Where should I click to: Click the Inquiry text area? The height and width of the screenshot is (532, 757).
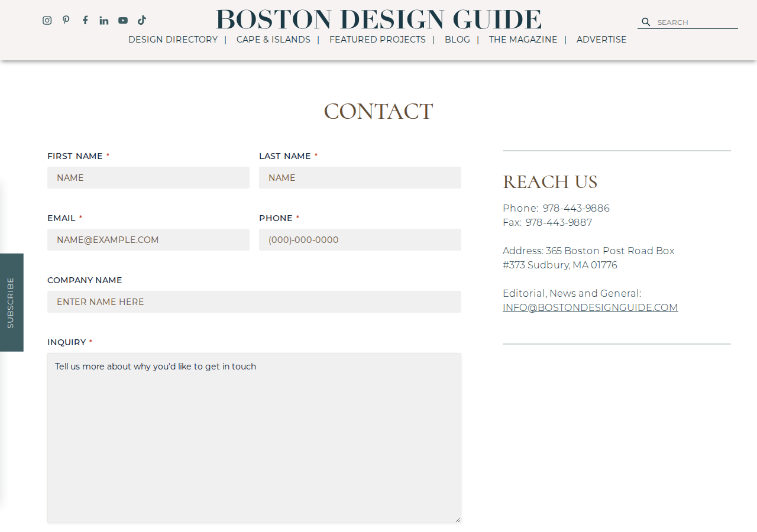click(254, 438)
